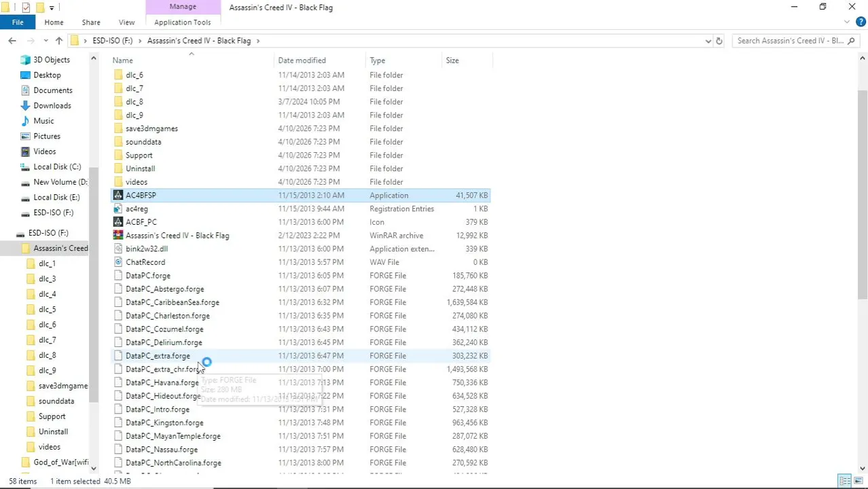868x489 pixels.
Task: Open Pictures in the navigation pane
Action: click(x=47, y=137)
